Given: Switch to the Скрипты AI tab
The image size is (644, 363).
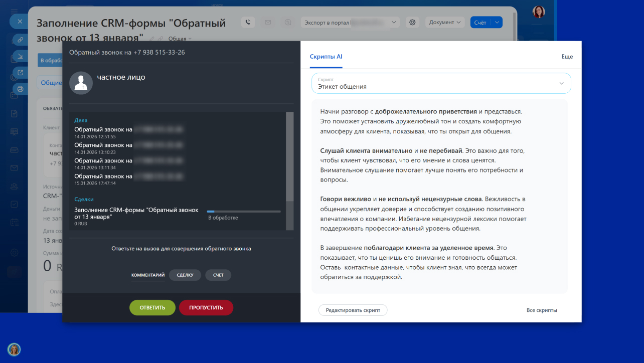Looking at the screenshot, I should 326,57.
